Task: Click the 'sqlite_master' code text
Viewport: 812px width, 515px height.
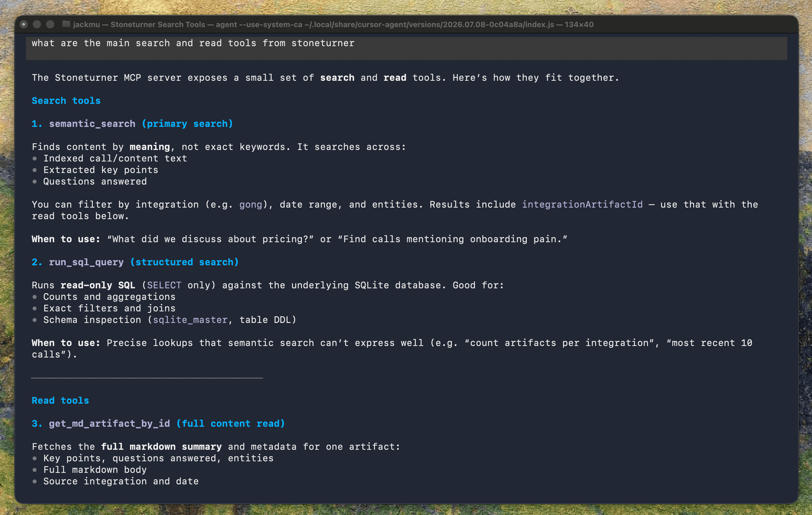Action: [x=190, y=320]
